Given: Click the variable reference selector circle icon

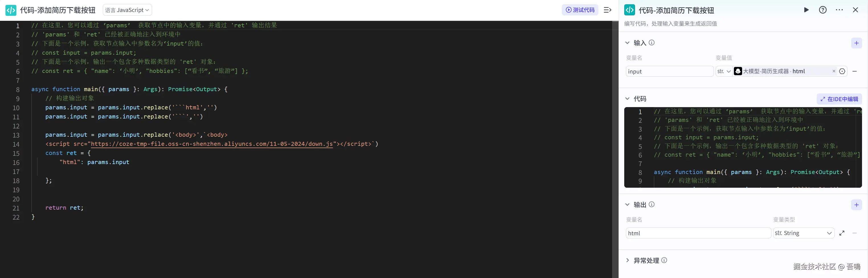Looking at the screenshot, I should 842,71.
